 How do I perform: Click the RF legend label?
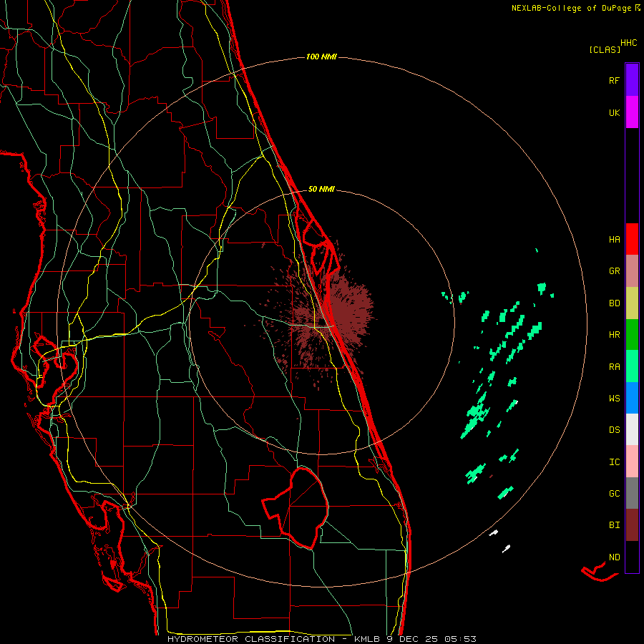(614, 81)
